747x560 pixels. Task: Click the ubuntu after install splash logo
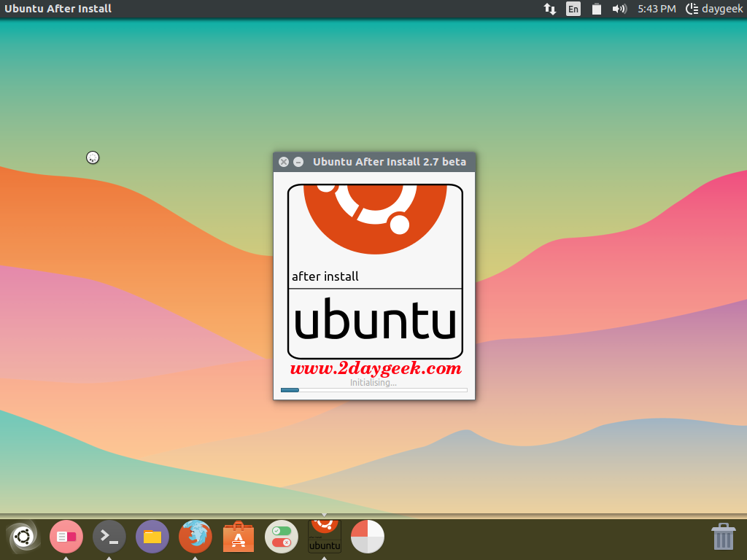pos(375,271)
